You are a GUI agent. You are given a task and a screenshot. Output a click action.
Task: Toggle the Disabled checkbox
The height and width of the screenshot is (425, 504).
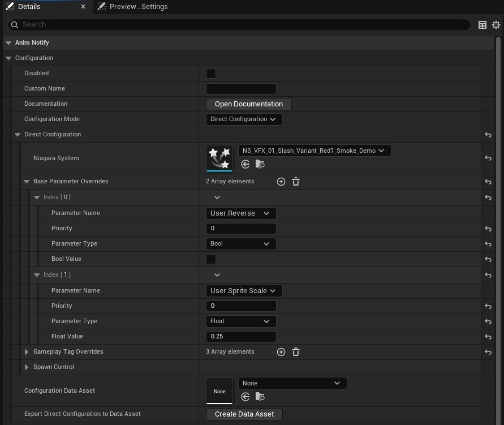click(211, 74)
